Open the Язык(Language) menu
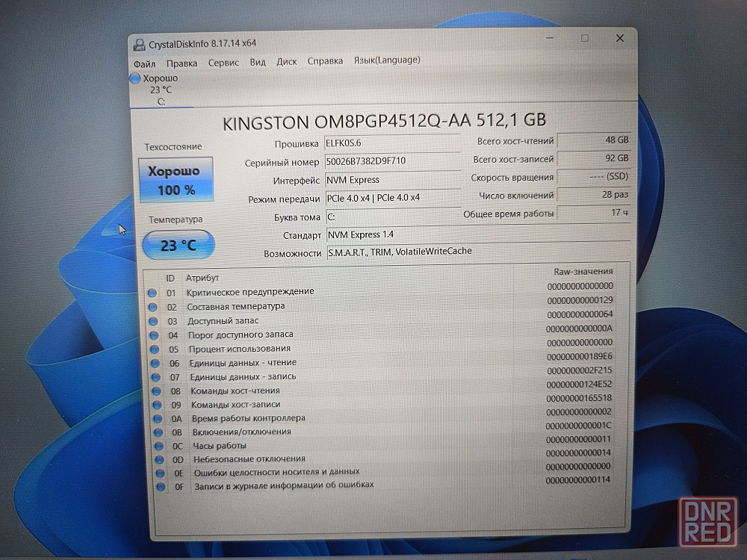The image size is (747, 560). click(387, 60)
